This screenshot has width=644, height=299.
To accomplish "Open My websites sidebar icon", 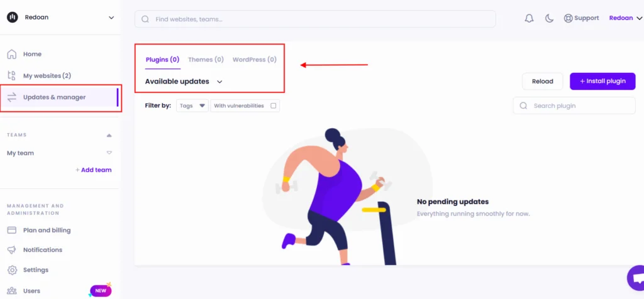I will click(12, 75).
